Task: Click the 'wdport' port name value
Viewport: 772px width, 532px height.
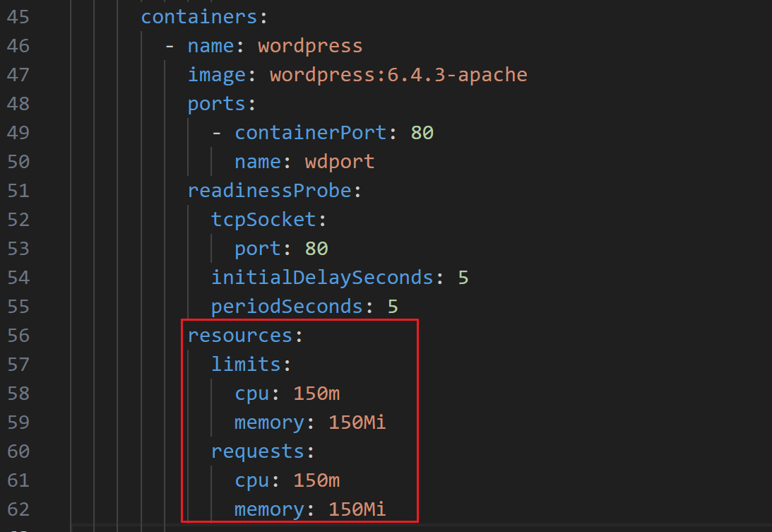Action: tap(339, 162)
